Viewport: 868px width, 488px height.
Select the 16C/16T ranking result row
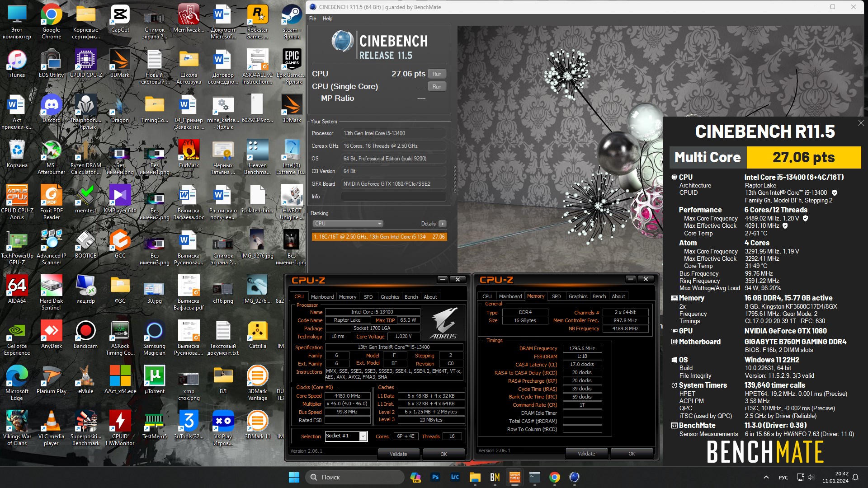(379, 237)
